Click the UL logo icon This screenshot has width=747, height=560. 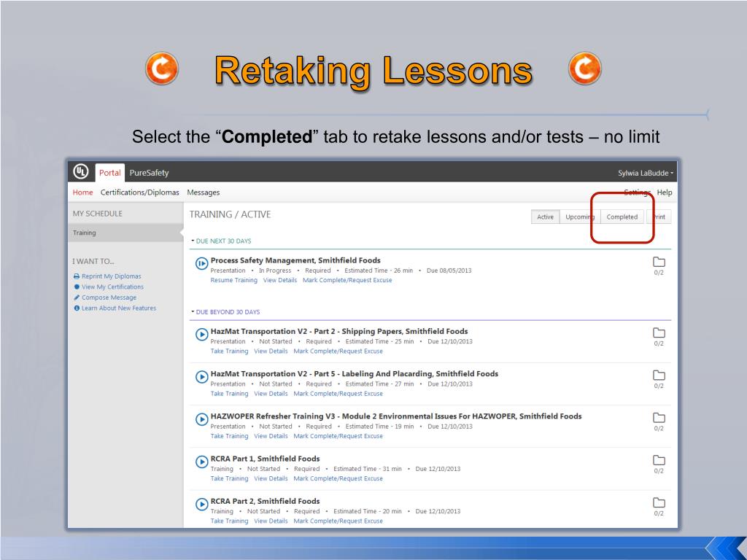tap(80, 171)
